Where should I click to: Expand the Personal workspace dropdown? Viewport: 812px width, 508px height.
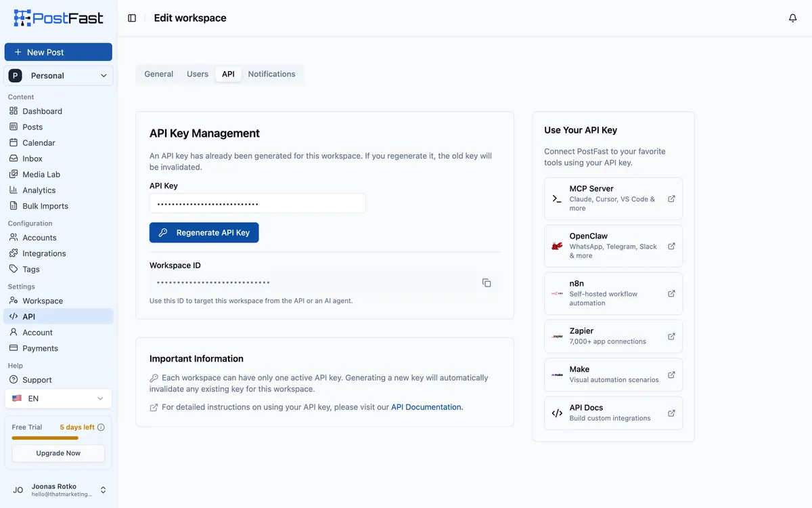pyautogui.click(x=59, y=76)
